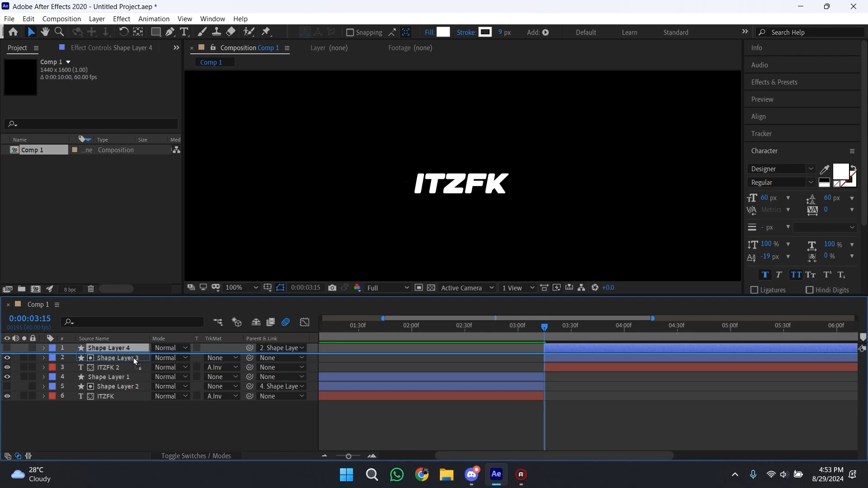Screen dimensions: 868x488
Task: Select the Brush tool
Action: 202,32
